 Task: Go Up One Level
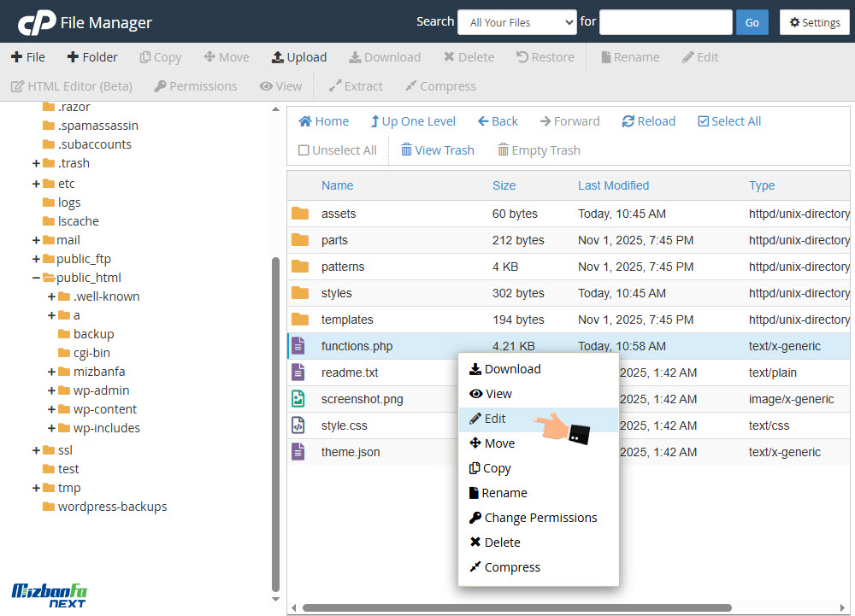(374, 121)
